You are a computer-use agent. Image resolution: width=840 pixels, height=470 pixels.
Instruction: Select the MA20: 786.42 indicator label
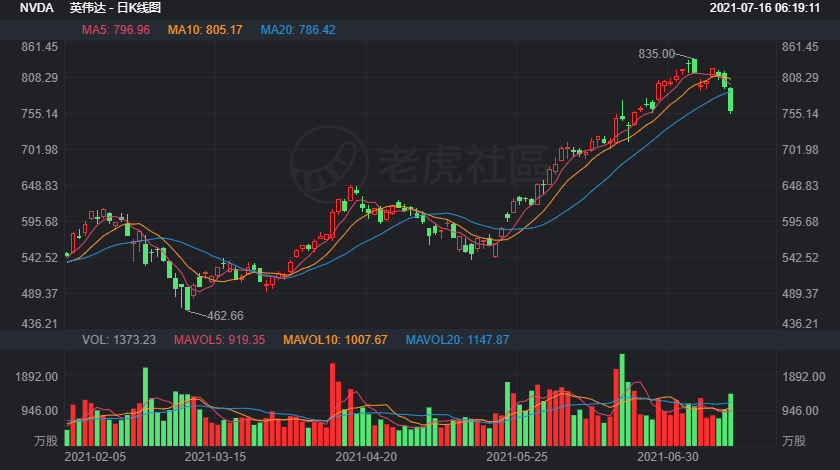click(298, 30)
